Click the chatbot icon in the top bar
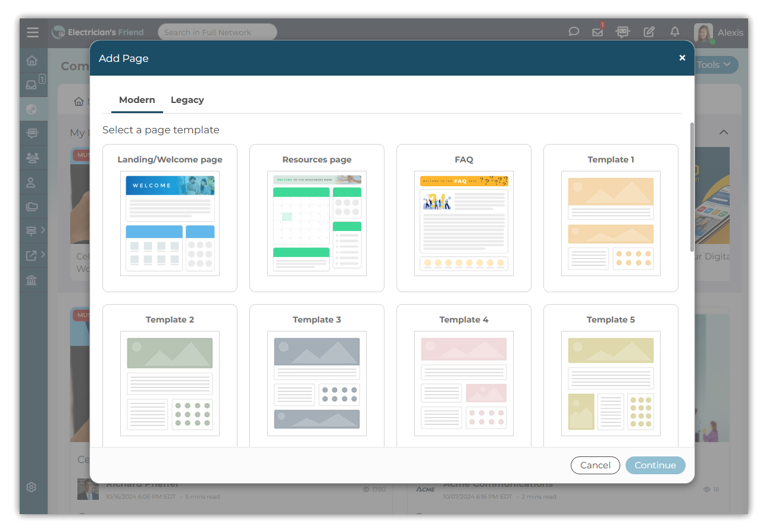Screen dimensions: 766x532 [623, 32]
